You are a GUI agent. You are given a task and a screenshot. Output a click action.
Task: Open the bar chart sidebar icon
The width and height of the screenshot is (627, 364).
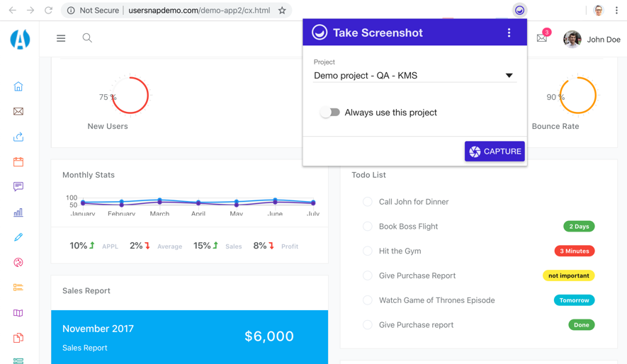pyautogui.click(x=18, y=212)
